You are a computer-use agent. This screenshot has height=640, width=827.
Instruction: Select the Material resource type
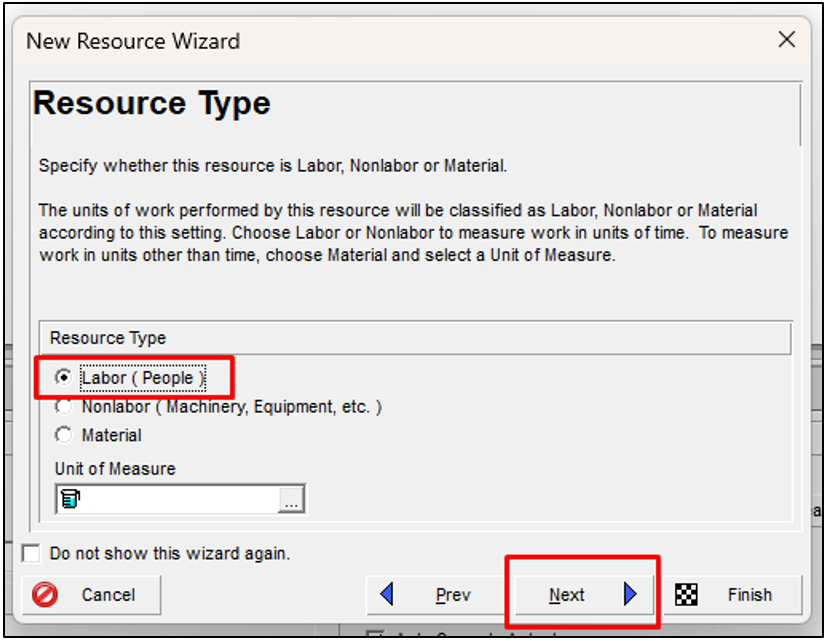(x=64, y=435)
